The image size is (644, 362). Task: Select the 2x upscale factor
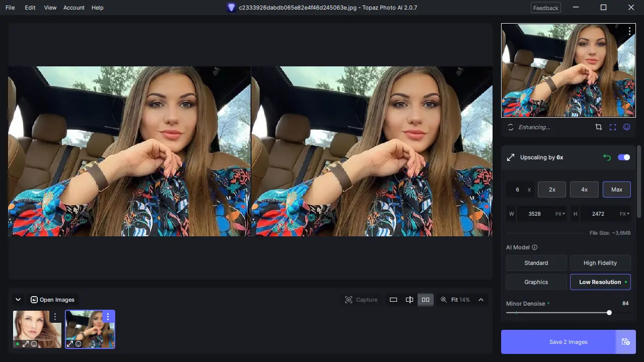(x=552, y=190)
